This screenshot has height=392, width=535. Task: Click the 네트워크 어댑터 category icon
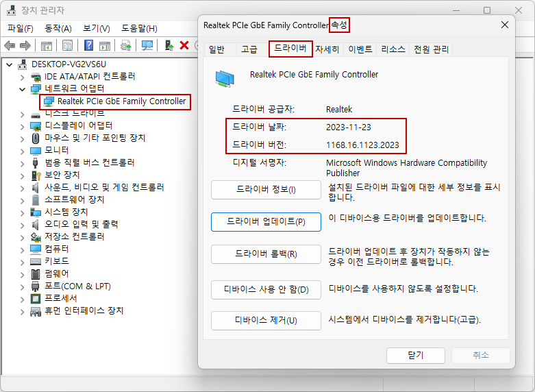click(36, 89)
